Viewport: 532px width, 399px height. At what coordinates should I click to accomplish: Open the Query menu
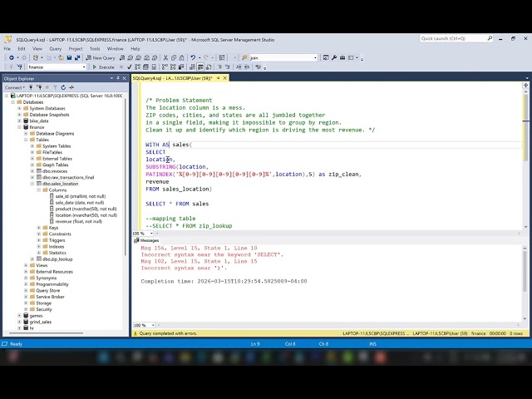pos(56,48)
